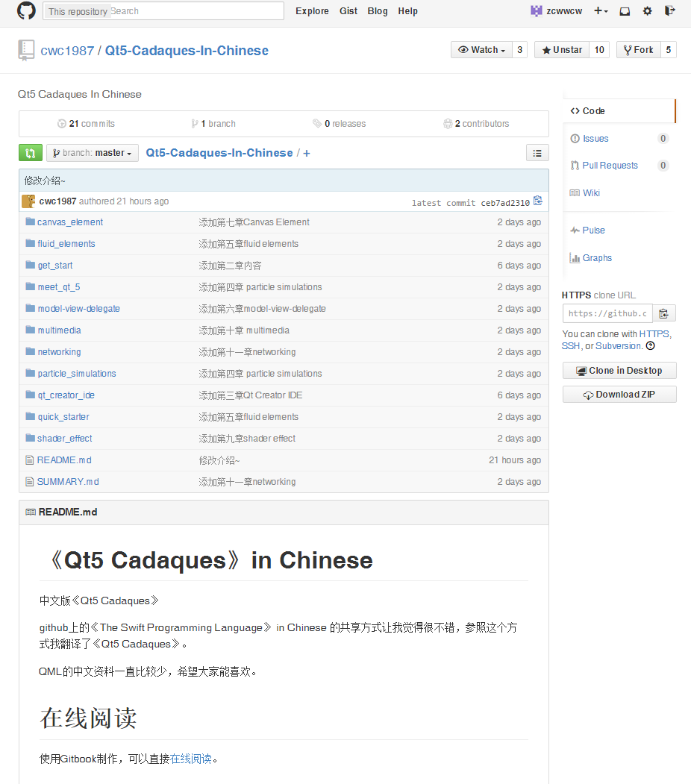Open Gist in the top navigation
The image size is (691, 784).
click(x=348, y=11)
